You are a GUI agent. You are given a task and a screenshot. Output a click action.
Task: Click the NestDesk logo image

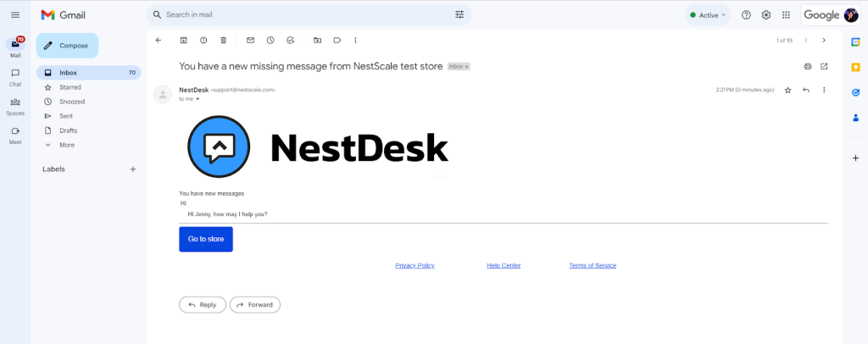pyautogui.click(x=318, y=147)
